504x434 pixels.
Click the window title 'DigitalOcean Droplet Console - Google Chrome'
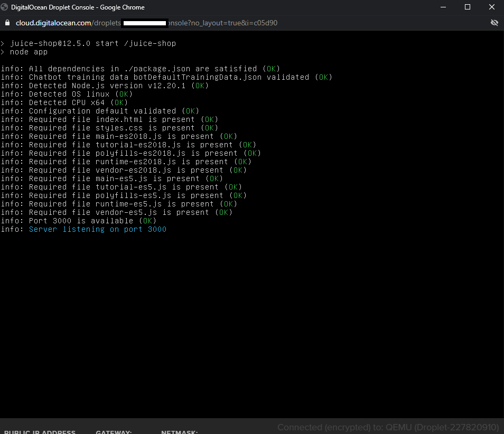(x=78, y=7)
